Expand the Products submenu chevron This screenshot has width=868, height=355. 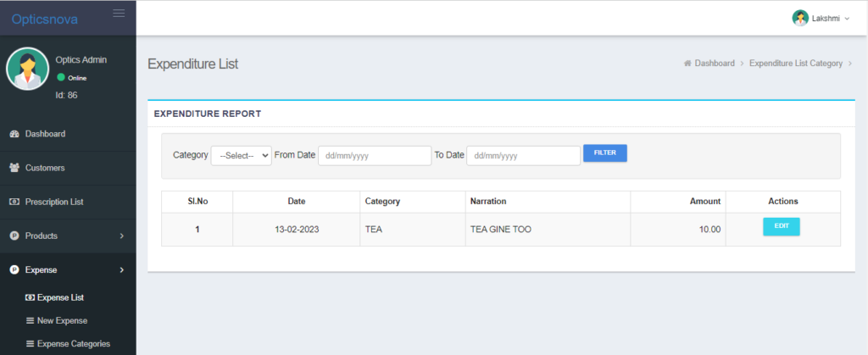[x=122, y=236]
